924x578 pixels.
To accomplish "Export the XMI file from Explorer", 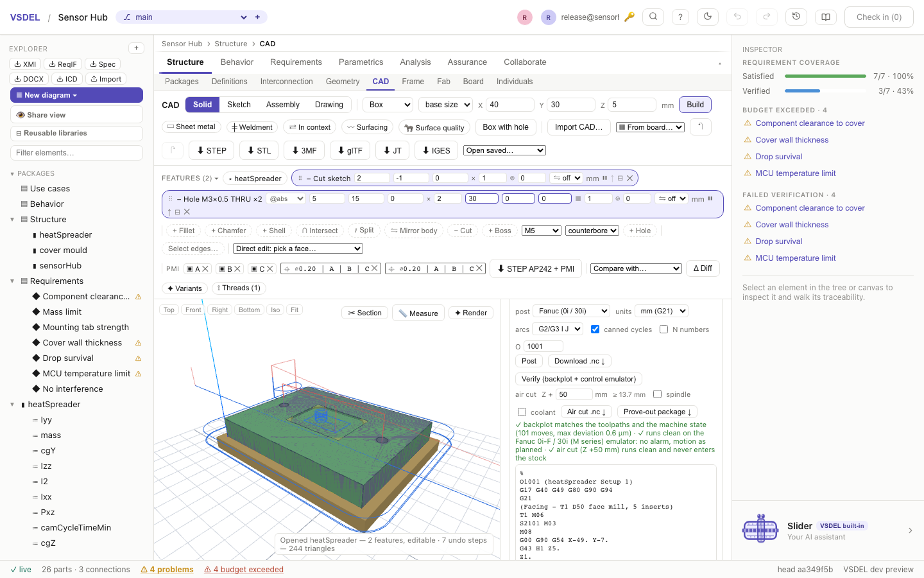I will (26, 64).
